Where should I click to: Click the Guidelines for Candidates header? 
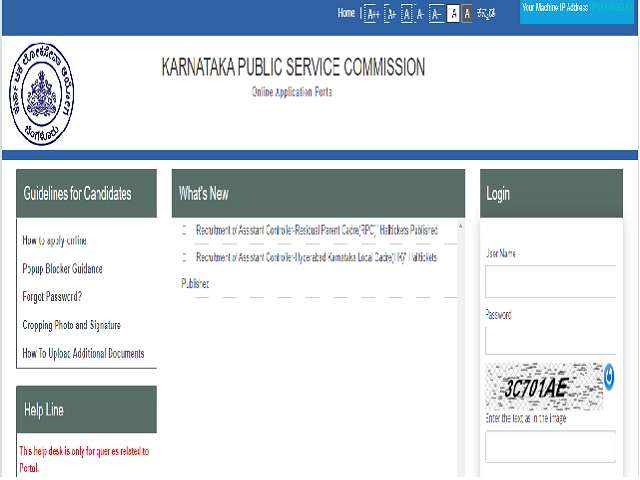(x=87, y=193)
